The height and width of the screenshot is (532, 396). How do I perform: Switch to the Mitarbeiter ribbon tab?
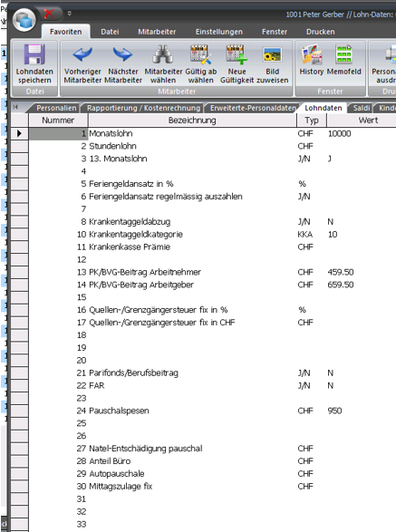[157, 32]
